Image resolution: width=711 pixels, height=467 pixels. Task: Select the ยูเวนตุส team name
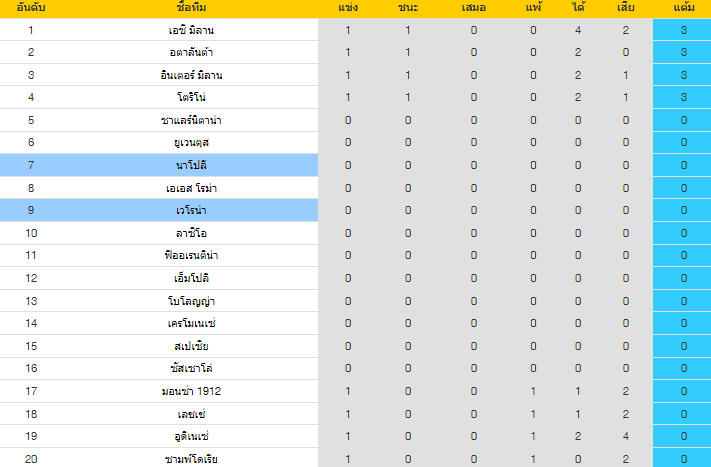click(x=191, y=143)
